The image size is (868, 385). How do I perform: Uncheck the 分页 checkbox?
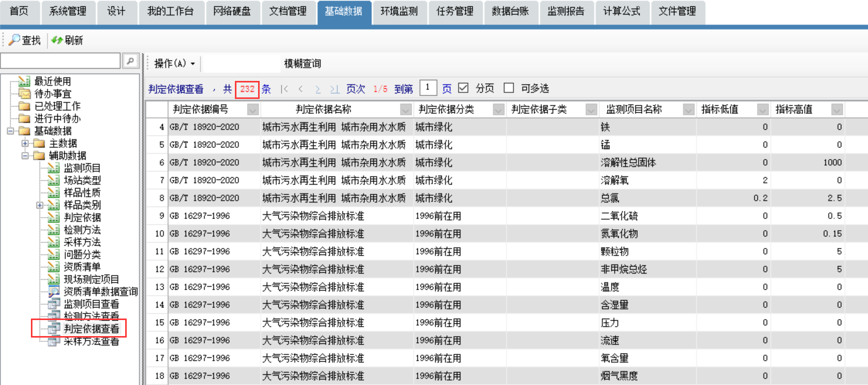(x=463, y=88)
